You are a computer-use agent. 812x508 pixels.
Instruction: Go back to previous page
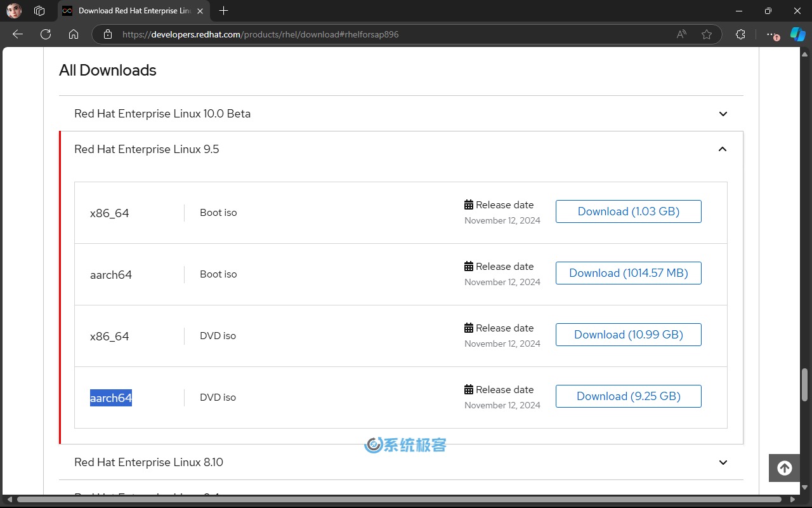(x=18, y=34)
